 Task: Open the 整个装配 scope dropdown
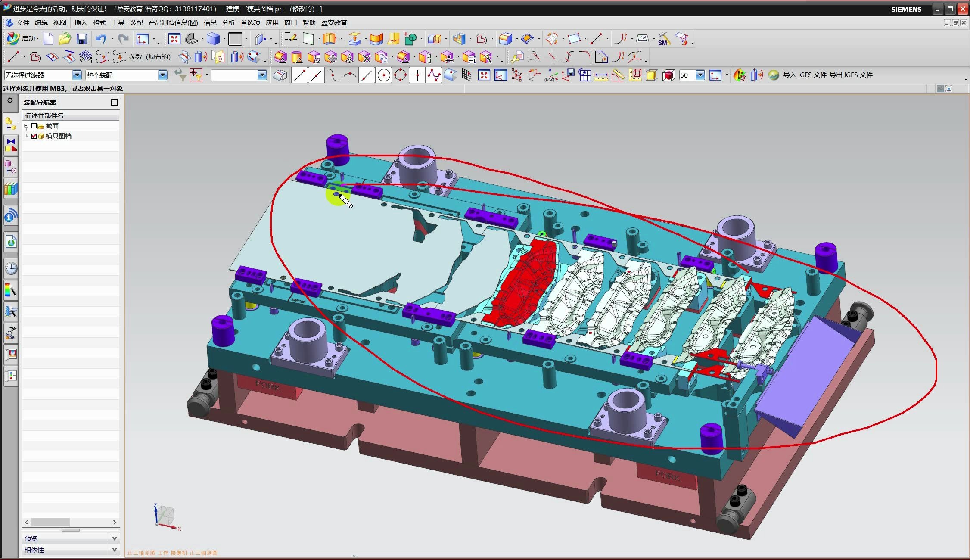162,75
